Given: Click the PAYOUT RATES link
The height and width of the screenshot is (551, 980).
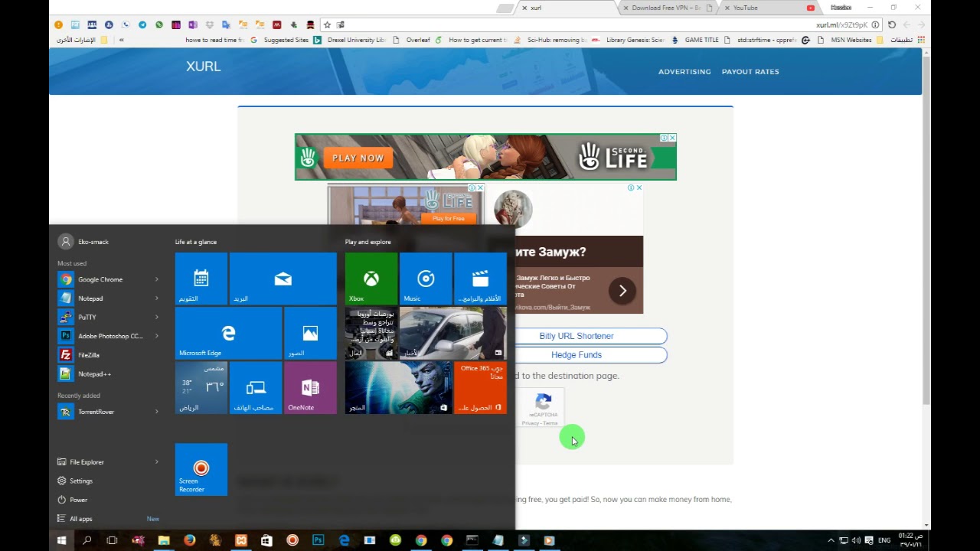Looking at the screenshot, I should click(750, 71).
